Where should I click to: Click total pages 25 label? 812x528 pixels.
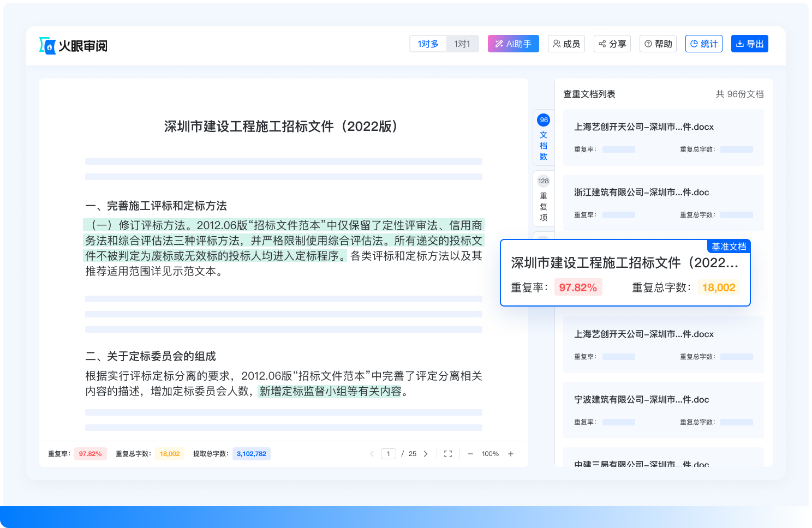click(413, 454)
